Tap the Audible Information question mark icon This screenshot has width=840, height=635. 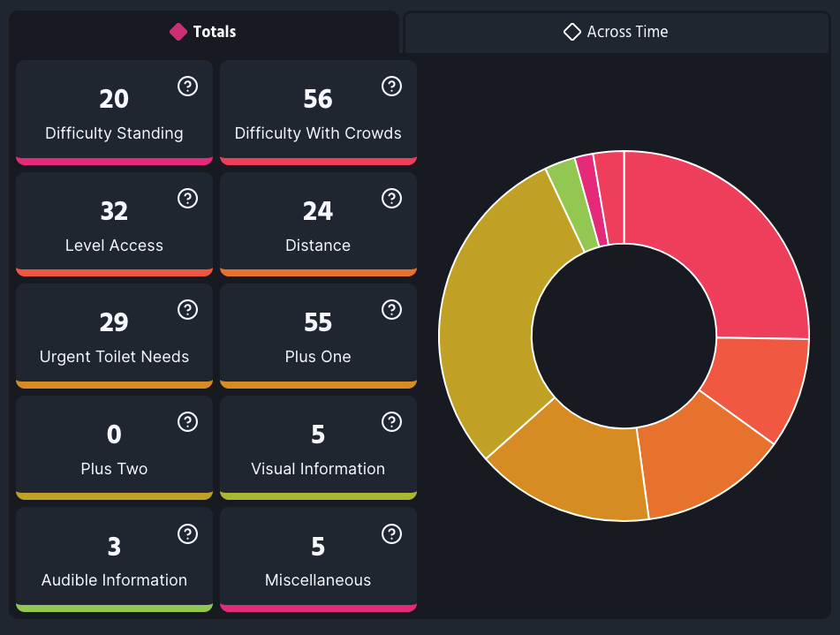tap(187, 533)
